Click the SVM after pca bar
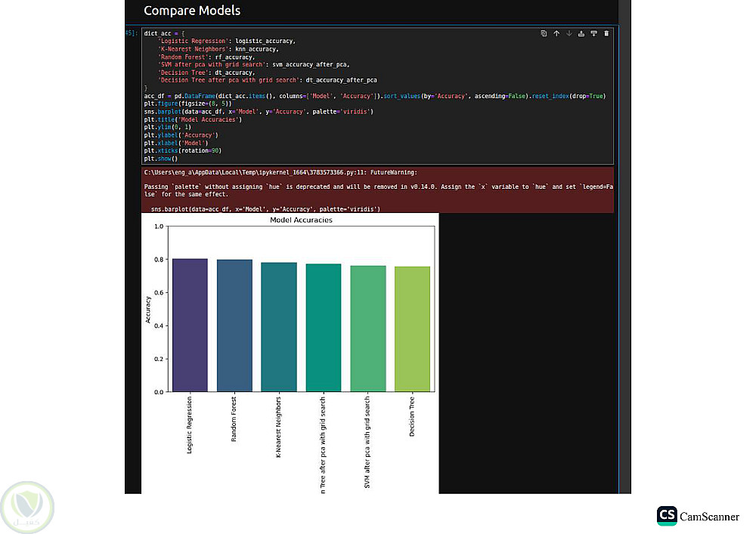This screenshot has width=756, height=534. (367, 328)
